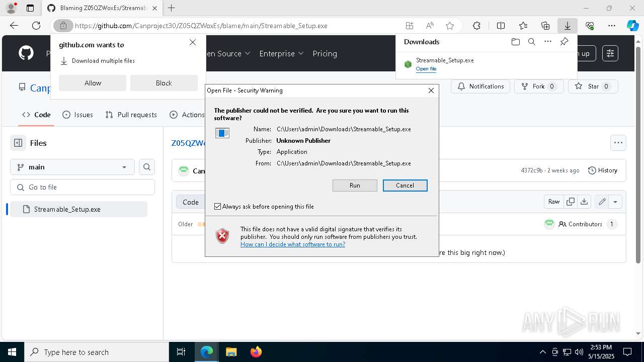Click the taskbar search box
Viewport: 644px width, 362px height.
[x=97, y=352]
